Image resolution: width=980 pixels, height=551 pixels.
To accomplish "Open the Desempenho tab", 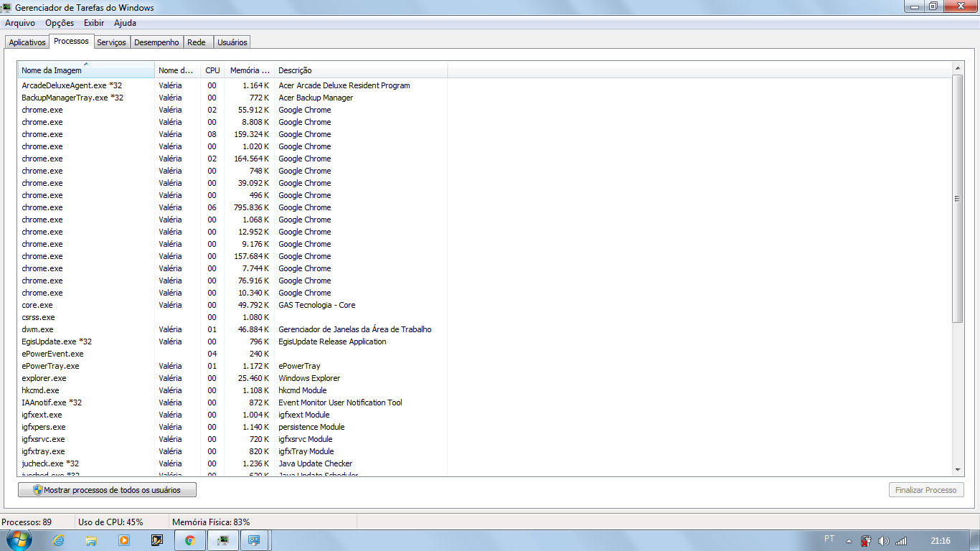I will click(x=156, y=42).
